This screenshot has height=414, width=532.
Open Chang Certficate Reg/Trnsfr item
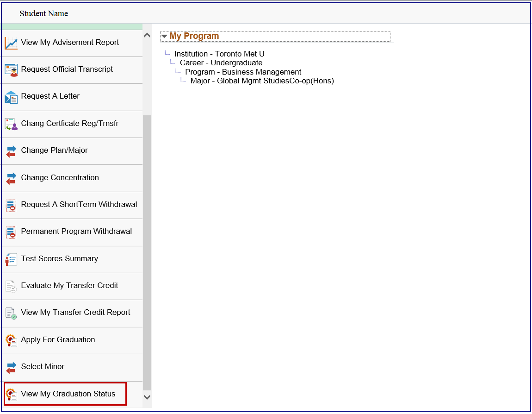point(69,124)
